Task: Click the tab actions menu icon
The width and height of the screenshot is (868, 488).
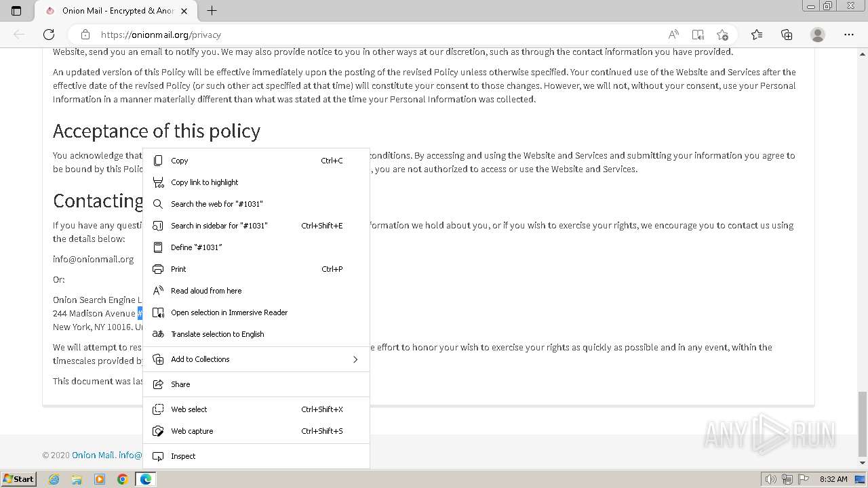Action: (x=16, y=11)
